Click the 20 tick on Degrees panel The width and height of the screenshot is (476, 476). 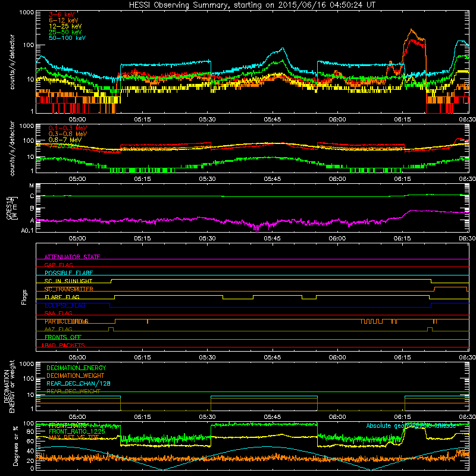(x=30, y=461)
